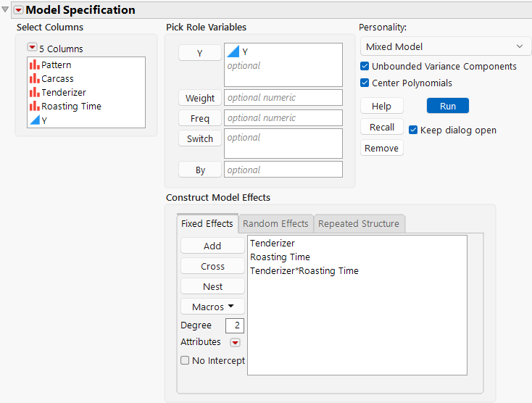
Task: Toggle Unbounded Variance Components checkbox
Action: point(365,66)
